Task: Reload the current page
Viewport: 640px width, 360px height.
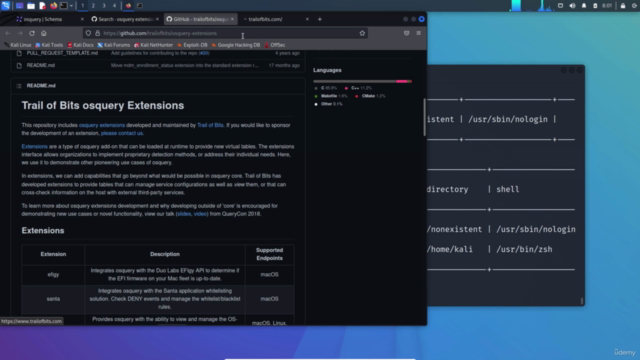Action: tap(32, 33)
